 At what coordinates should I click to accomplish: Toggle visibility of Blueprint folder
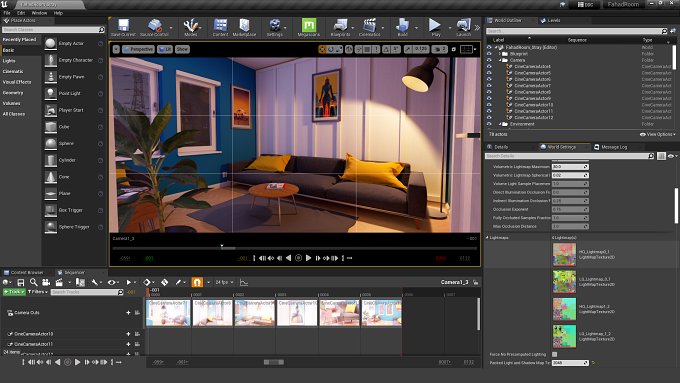click(x=489, y=54)
